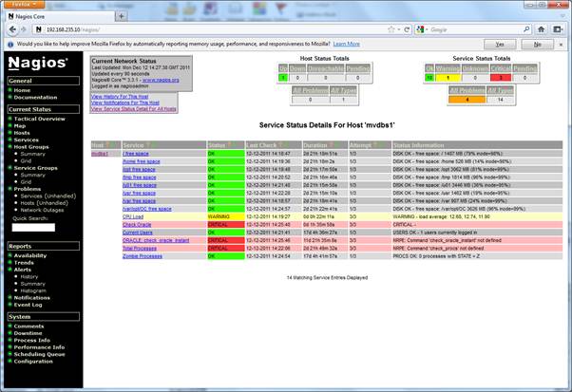Viewport: 572px width, 392px height.
Task: Go back with the browser back arrow
Action: click(12, 29)
